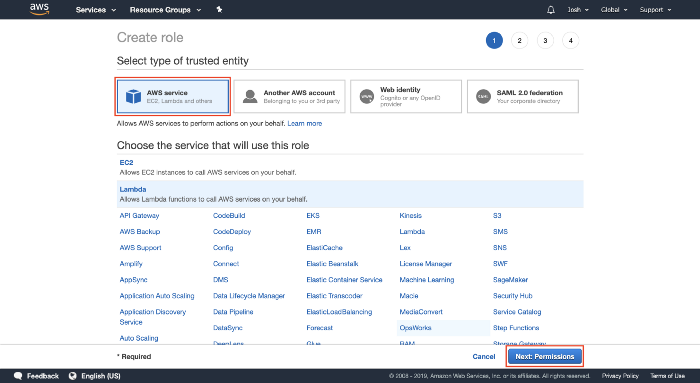Select S3 service
The image size is (700, 383).
point(497,216)
